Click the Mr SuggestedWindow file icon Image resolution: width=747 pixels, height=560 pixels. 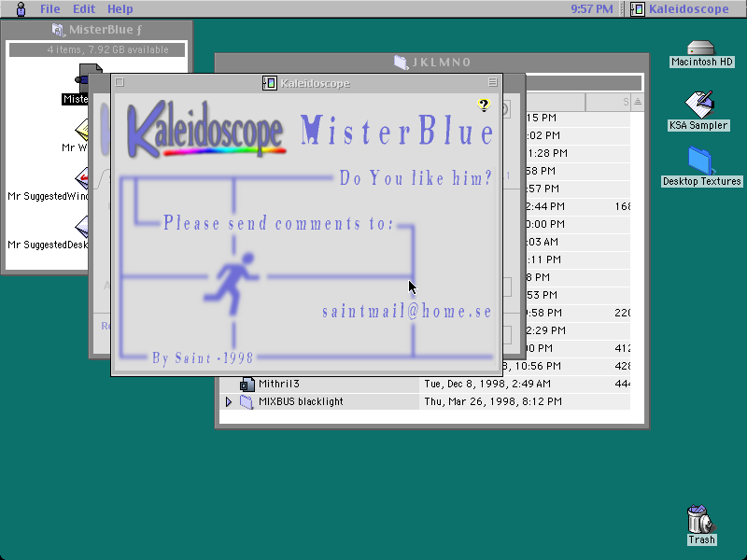point(82,178)
